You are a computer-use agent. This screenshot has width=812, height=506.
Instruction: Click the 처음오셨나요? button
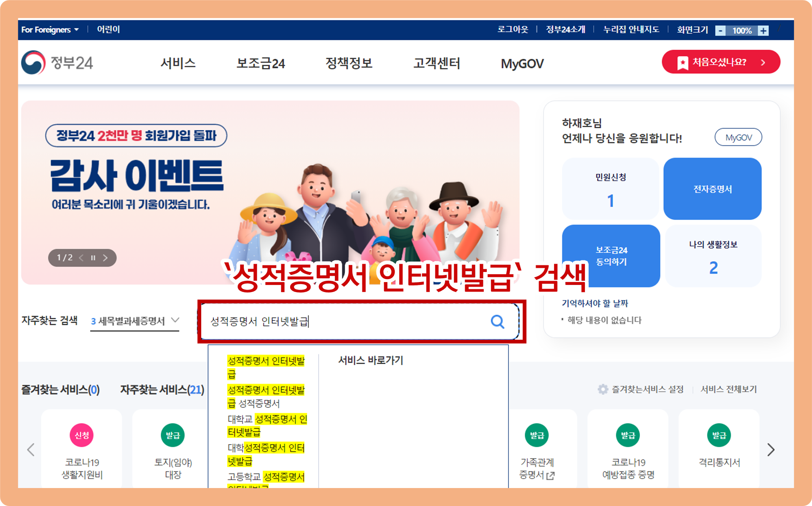pos(721,62)
